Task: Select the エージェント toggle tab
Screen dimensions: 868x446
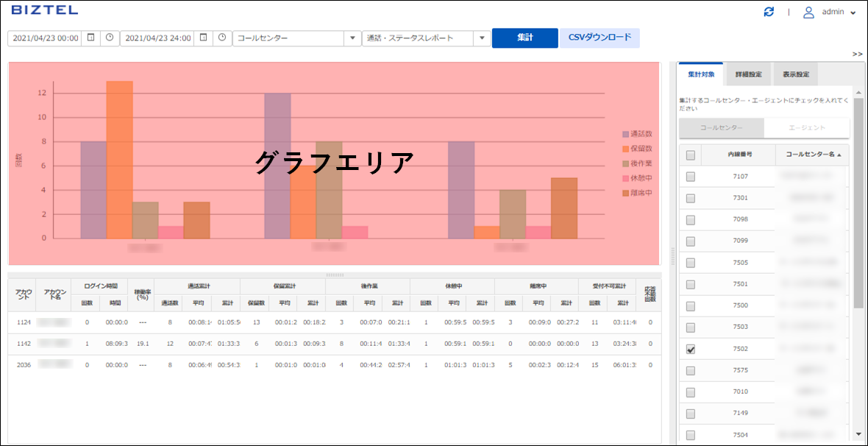Action: (806, 127)
